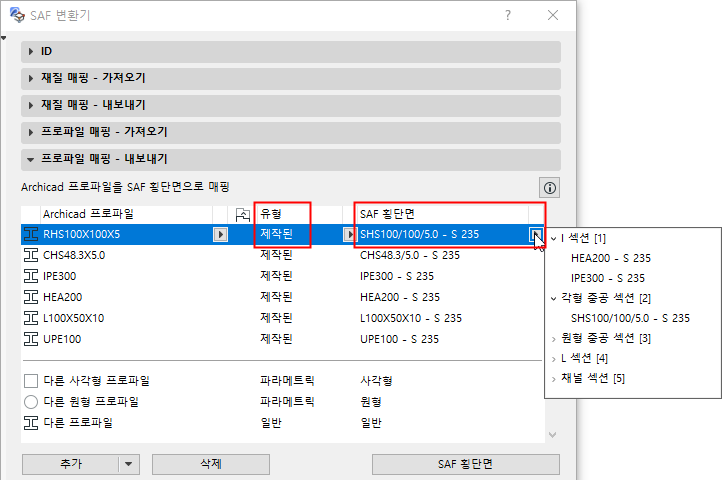Open the SAF cross-section popup arrow in the selected row
722x480 pixels.
(536, 234)
